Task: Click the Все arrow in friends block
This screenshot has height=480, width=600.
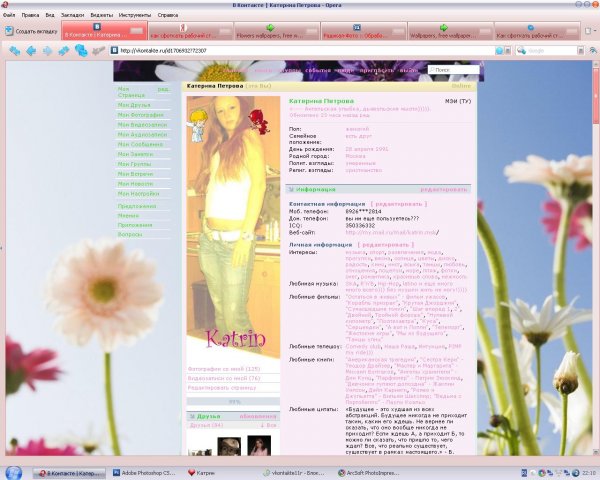Action: [x=268, y=425]
